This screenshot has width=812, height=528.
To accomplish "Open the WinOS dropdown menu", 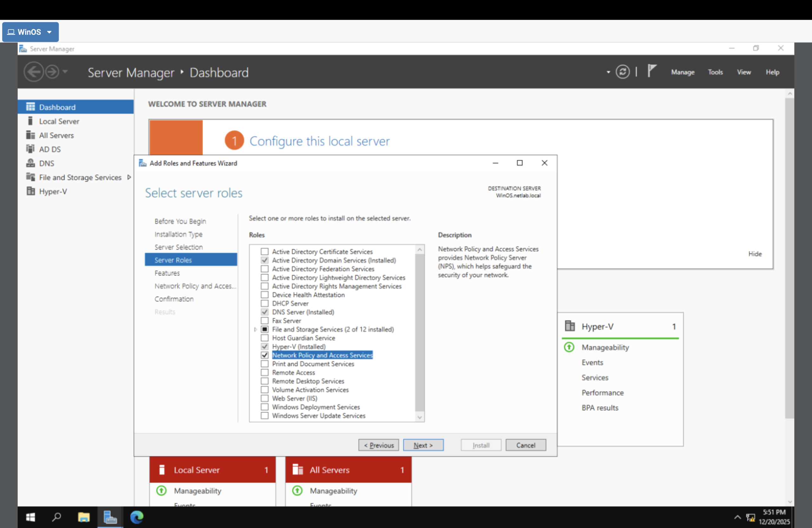I will pos(30,32).
